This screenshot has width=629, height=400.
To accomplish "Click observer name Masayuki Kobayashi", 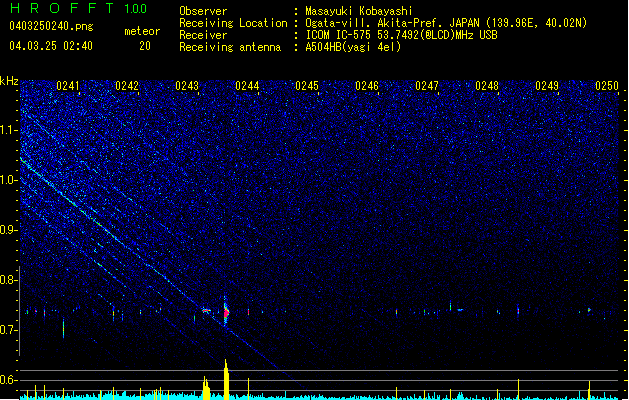I will click(x=359, y=11).
